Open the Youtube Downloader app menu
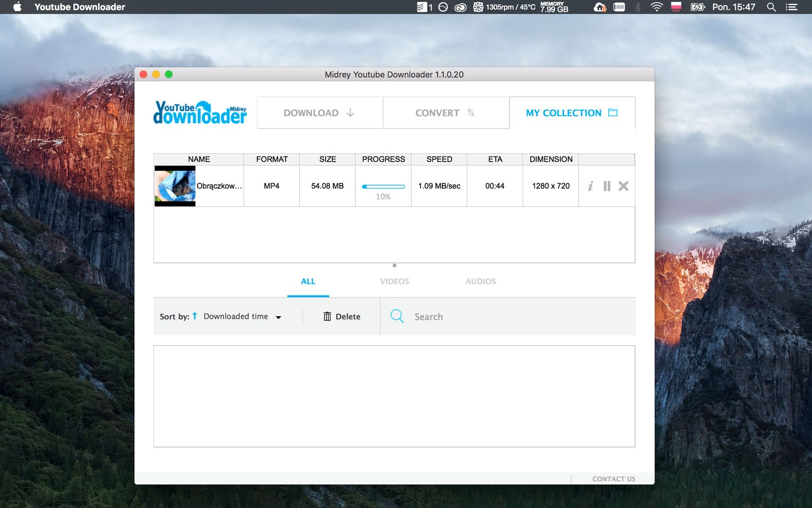This screenshot has height=508, width=812. 80,7
